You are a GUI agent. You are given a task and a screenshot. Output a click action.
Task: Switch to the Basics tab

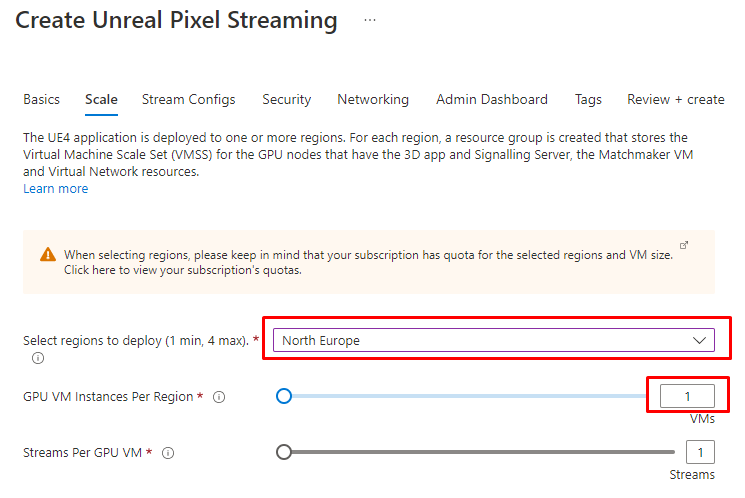[41, 99]
